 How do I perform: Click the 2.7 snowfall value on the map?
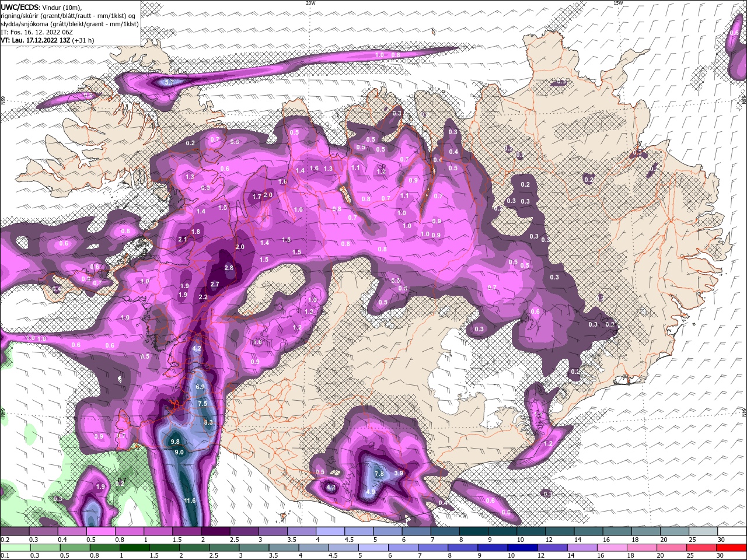point(214,284)
